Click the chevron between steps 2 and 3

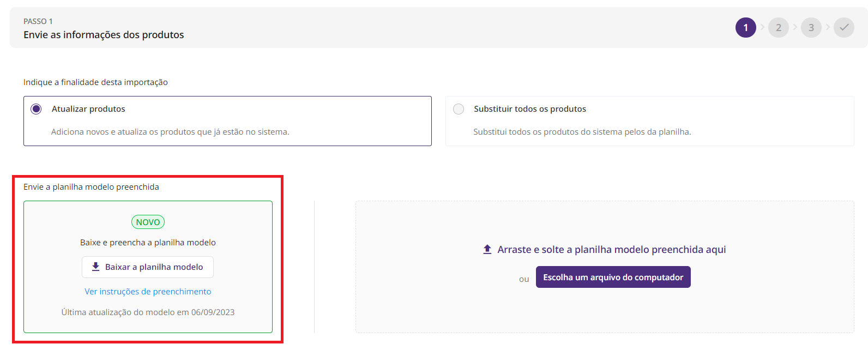coord(795,27)
